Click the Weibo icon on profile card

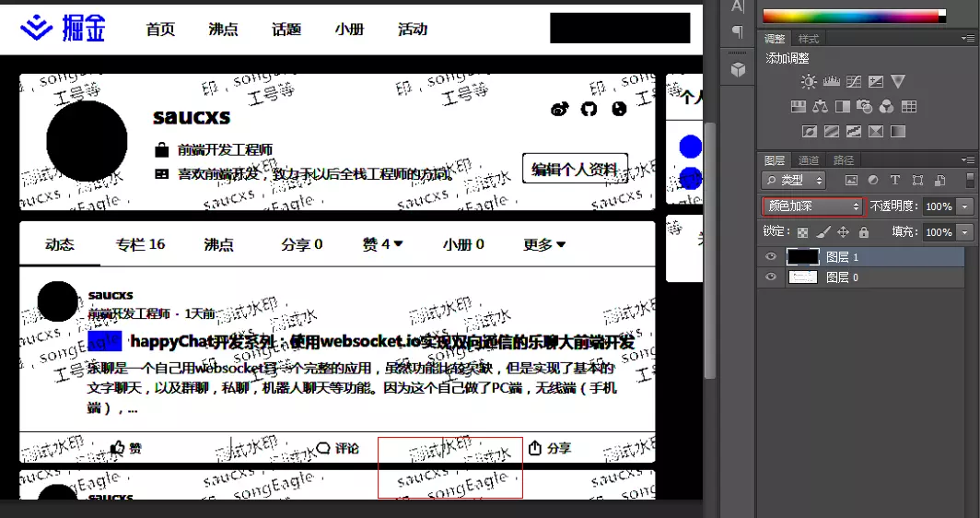(559, 110)
